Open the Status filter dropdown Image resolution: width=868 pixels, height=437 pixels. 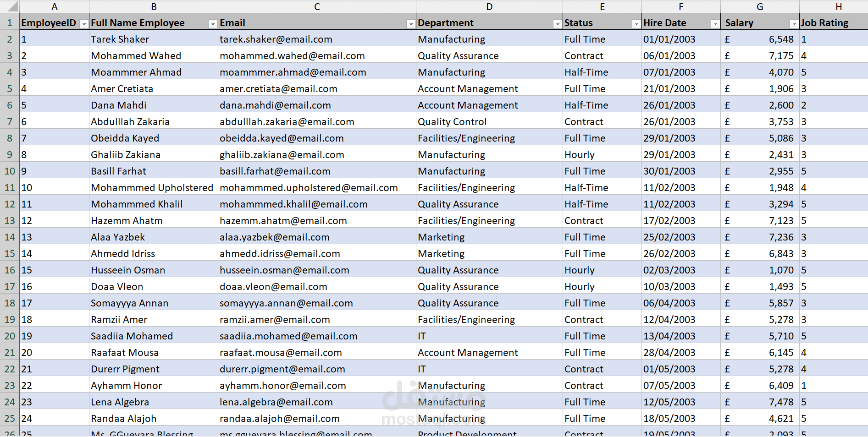[x=636, y=24]
